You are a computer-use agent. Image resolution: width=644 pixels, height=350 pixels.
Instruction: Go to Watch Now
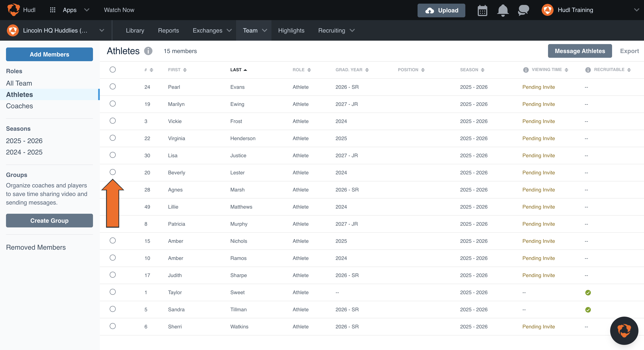pos(119,10)
